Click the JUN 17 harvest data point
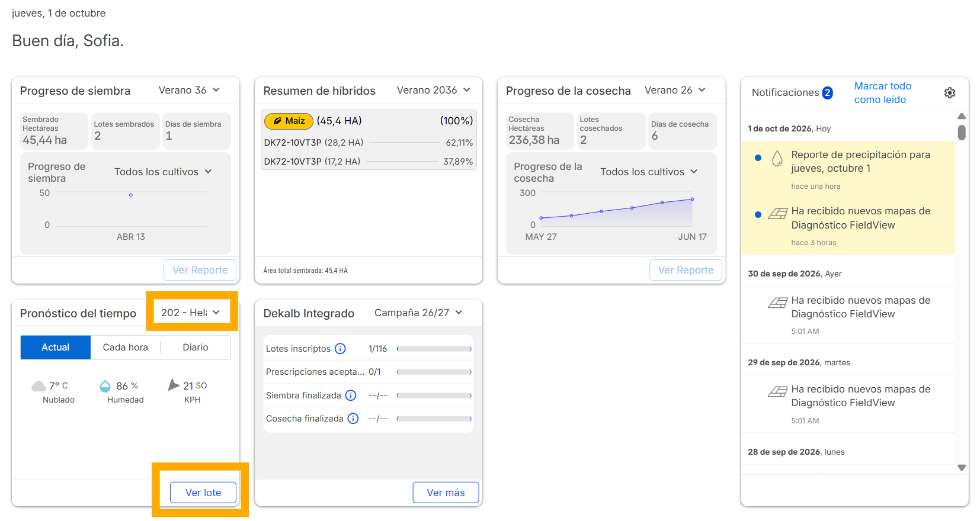 pyautogui.click(x=692, y=200)
